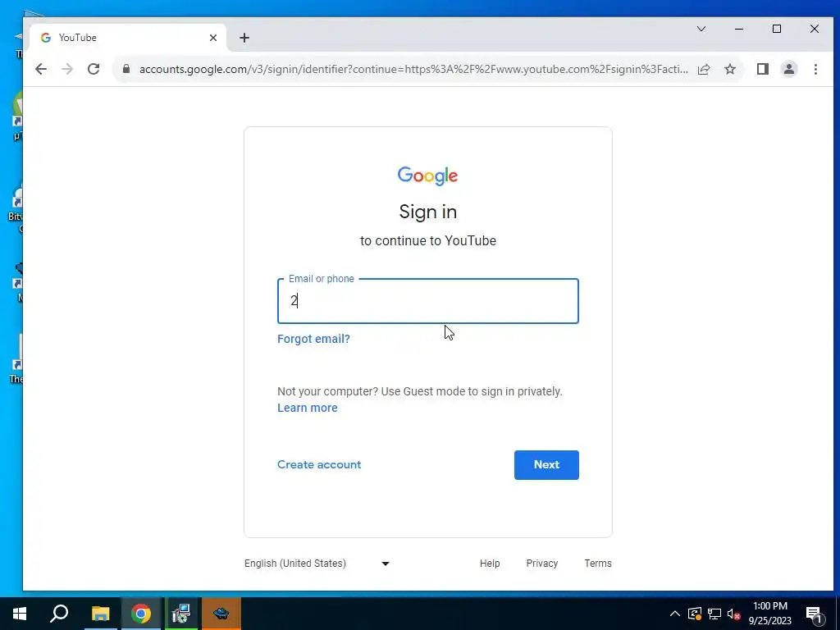Open File Explorer from the taskbar
840x630 pixels.
100,614
